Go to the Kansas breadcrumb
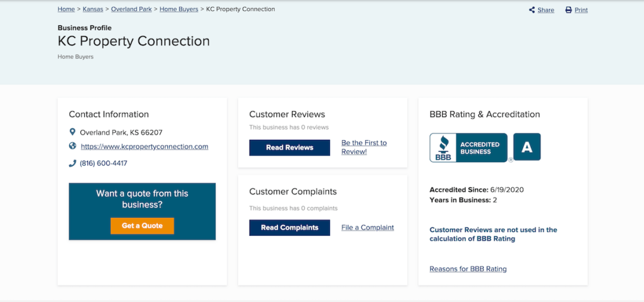This screenshot has height=302, width=644. 93,9
